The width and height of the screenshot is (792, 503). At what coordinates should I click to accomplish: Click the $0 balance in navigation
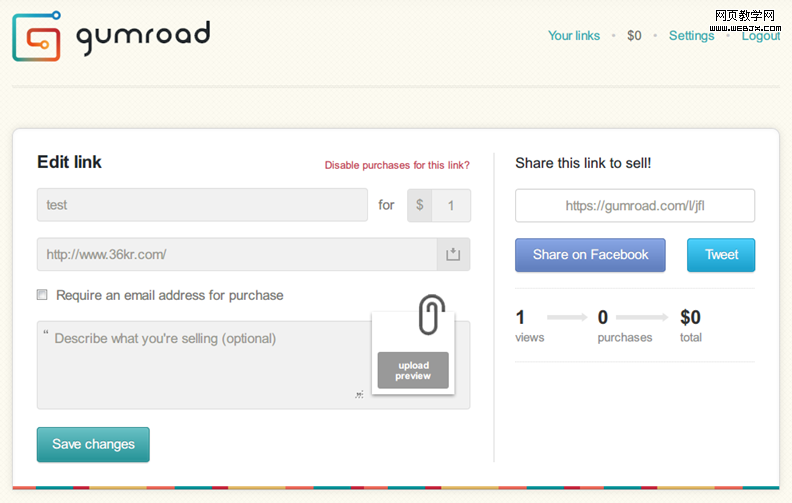coord(634,36)
